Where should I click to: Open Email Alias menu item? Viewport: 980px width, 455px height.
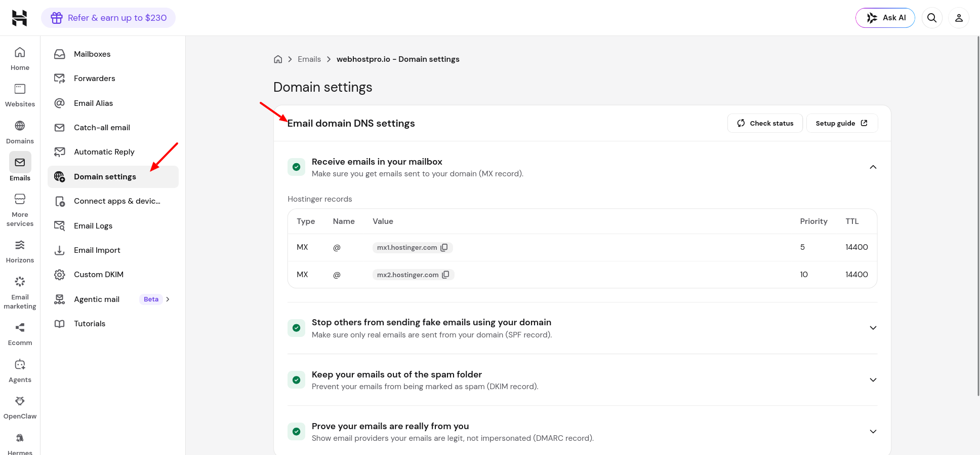click(113, 103)
